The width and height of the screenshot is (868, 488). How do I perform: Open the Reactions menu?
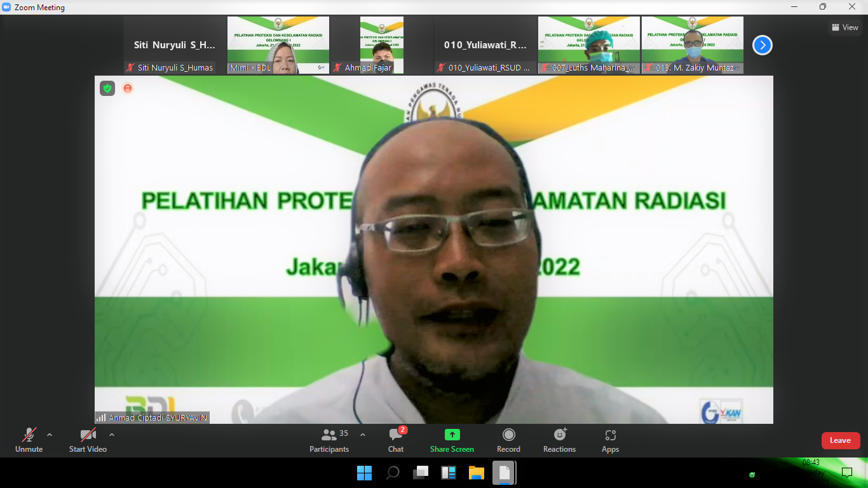pos(559,440)
